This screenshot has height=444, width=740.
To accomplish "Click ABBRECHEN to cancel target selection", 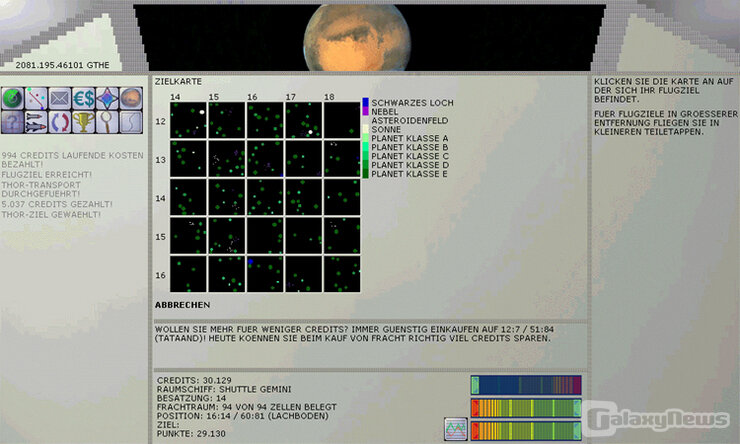I will [183, 305].
